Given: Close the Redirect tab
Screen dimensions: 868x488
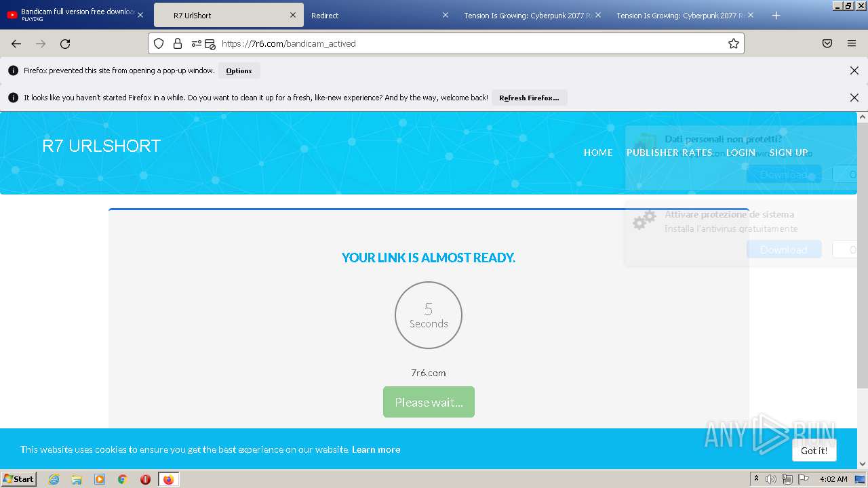Looking at the screenshot, I should (446, 15).
